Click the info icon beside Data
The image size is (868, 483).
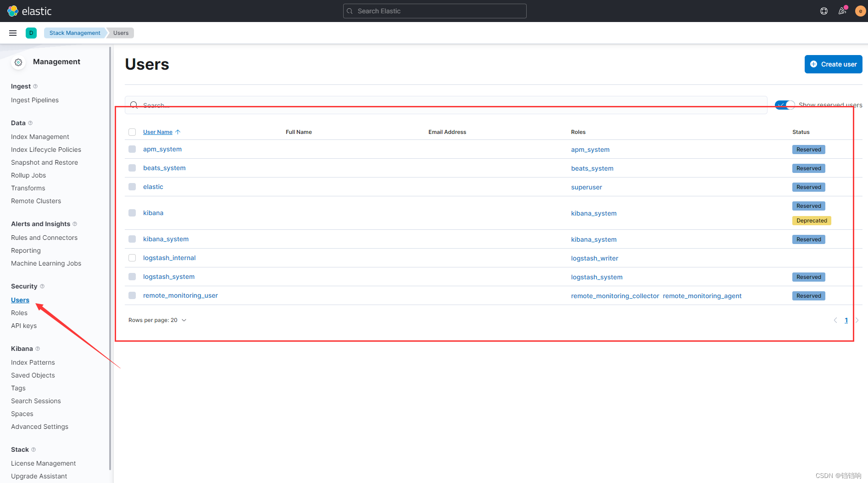click(30, 123)
